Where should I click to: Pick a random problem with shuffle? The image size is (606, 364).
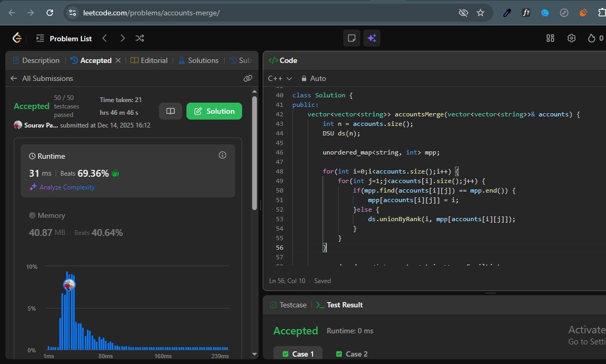139,38
